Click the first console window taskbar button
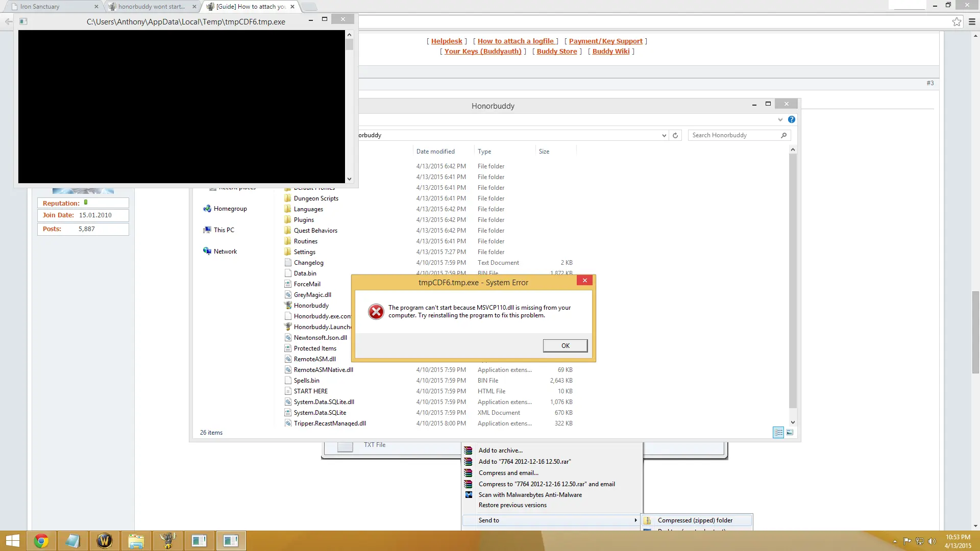The width and height of the screenshot is (980, 551). pyautogui.click(x=199, y=541)
